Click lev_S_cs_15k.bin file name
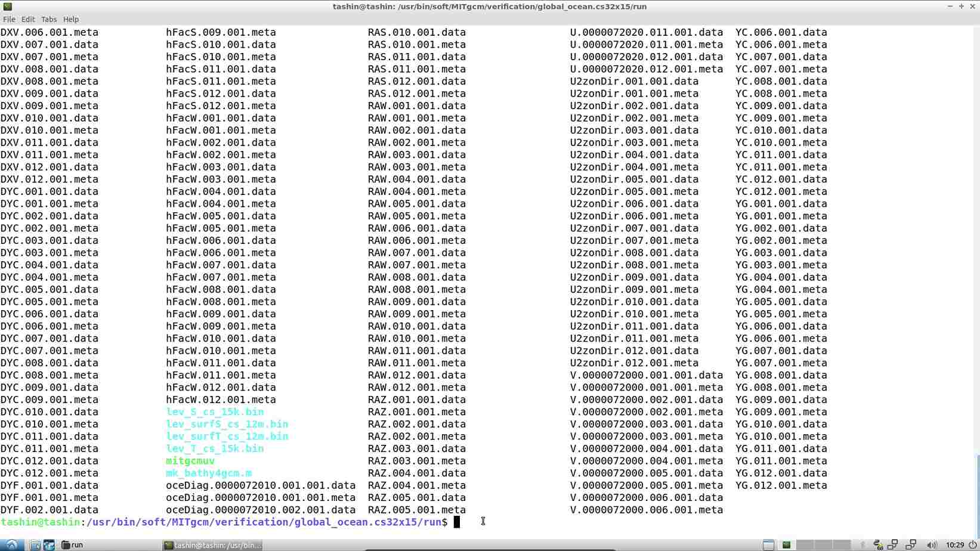The image size is (980, 551). click(215, 412)
